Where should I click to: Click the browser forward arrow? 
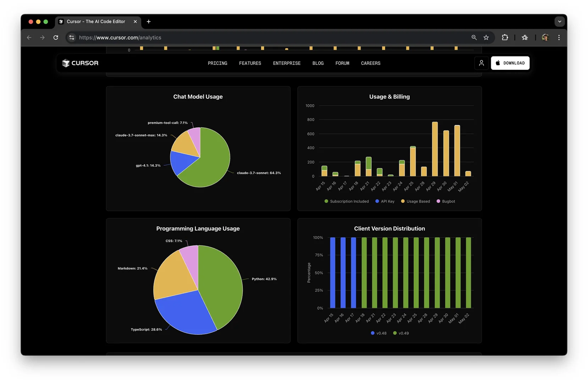(x=42, y=38)
